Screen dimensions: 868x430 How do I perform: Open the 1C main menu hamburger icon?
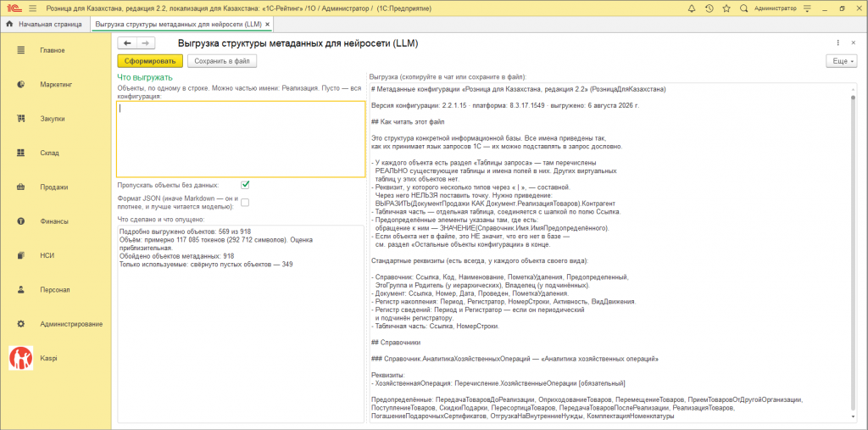click(32, 8)
